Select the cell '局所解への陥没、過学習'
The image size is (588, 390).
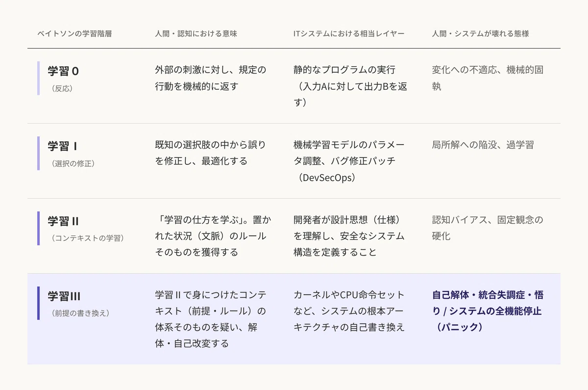pos(483,145)
